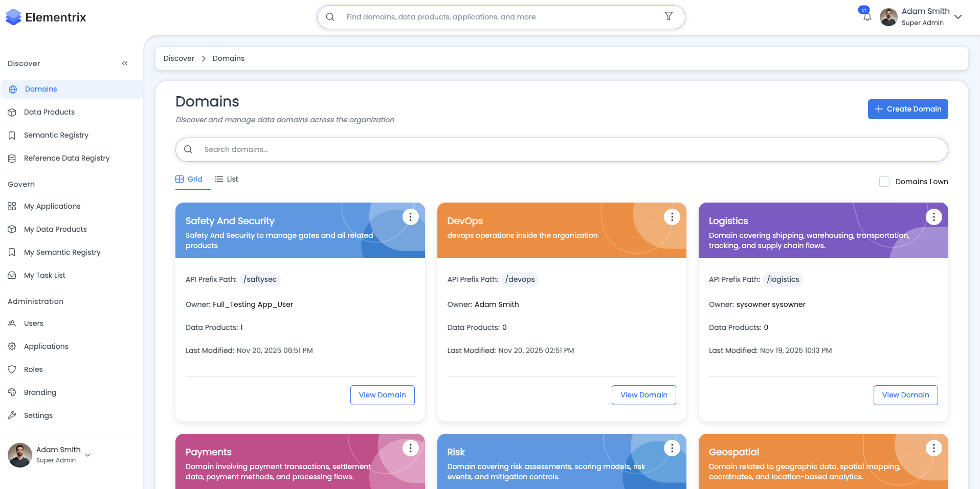Switch to the List view tab
This screenshot has width=980, height=489.
[227, 179]
